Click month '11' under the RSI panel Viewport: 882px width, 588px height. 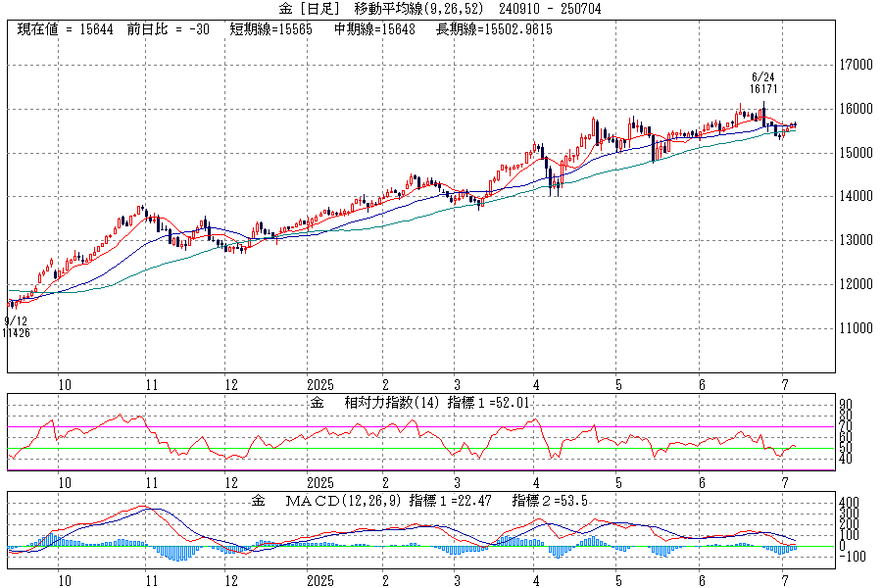point(151,483)
